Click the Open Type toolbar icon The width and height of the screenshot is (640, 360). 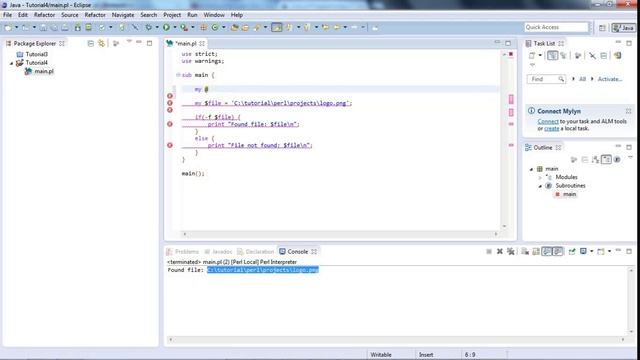click(234, 27)
